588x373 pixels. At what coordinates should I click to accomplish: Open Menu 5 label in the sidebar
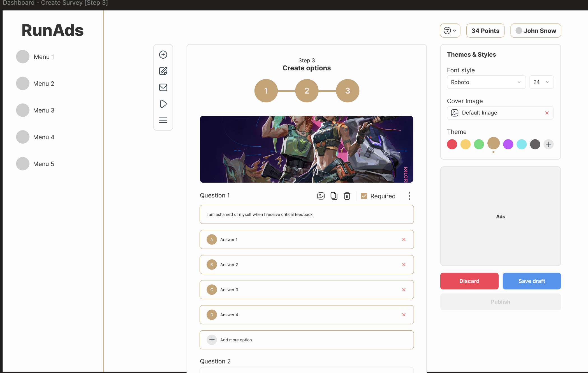pos(44,164)
